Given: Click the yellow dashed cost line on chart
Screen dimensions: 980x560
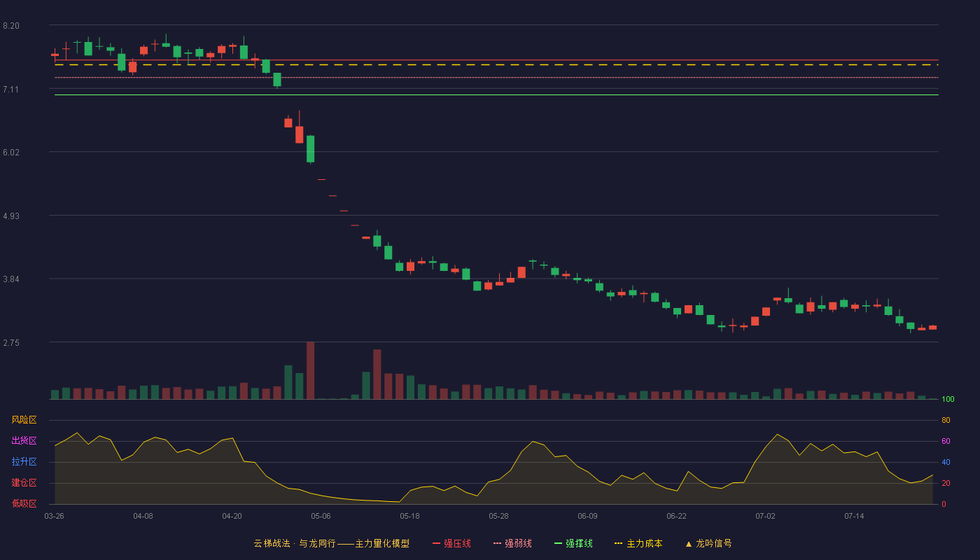Looking at the screenshot, I should [496, 64].
